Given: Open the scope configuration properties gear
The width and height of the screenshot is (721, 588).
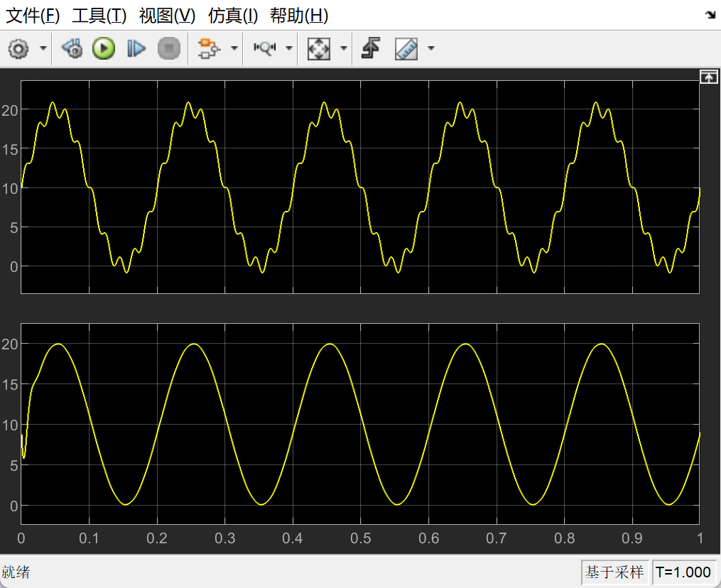Looking at the screenshot, I should pyautogui.click(x=18, y=48).
